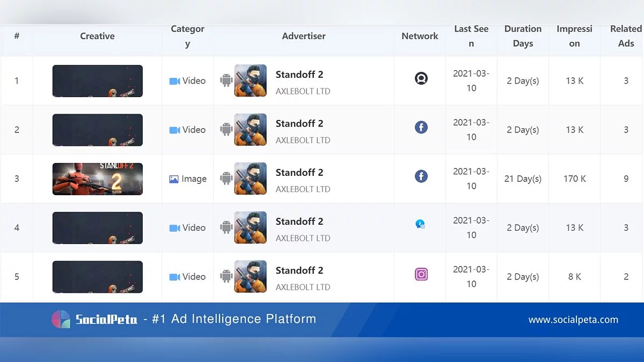Click the Standoff 2 app icon in row 1
Image resolution: width=644 pixels, height=362 pixels.
coord(251,80)
